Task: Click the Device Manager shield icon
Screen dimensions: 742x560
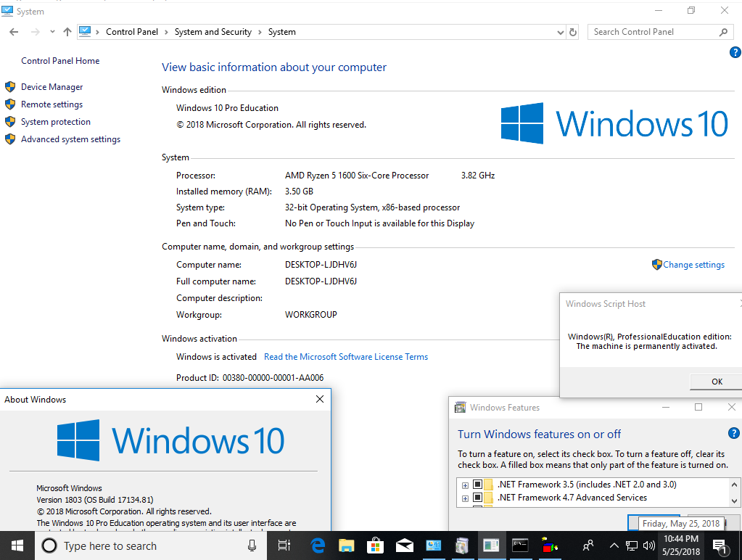Action: click(10, 87)
